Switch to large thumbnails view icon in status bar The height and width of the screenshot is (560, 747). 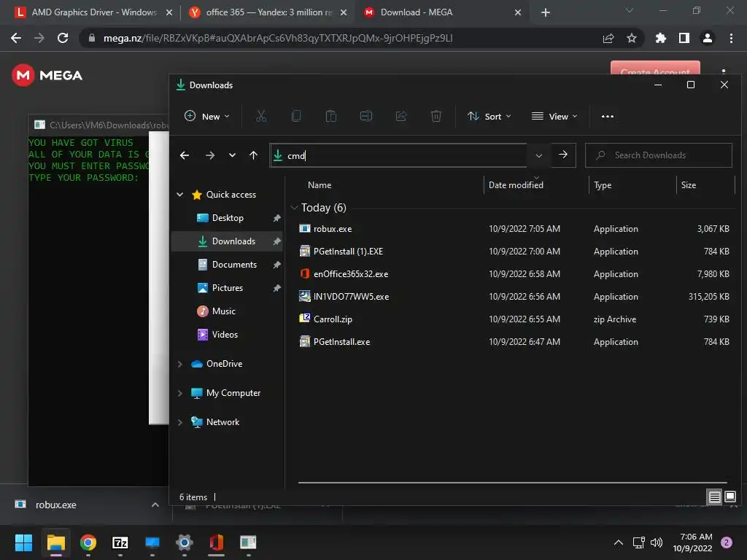729,497
